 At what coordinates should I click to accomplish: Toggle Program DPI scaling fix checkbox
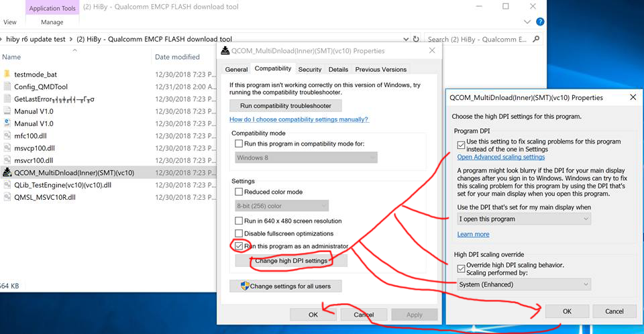462,145
